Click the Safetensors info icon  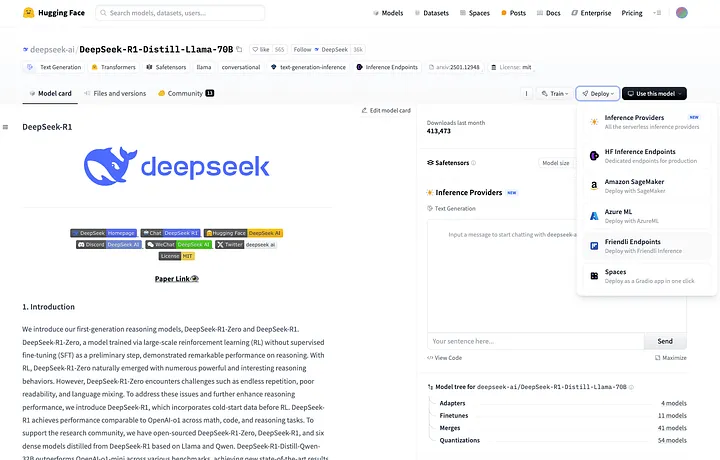[x=473, y=163]
